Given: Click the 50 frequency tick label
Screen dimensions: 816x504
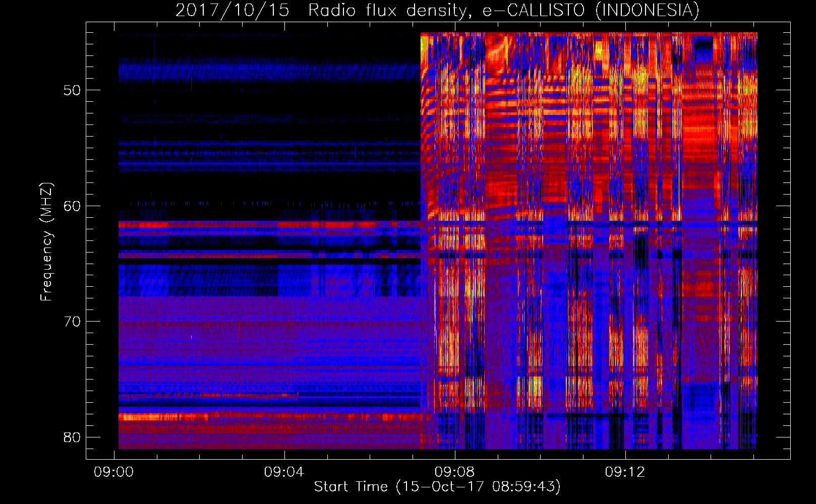Looking at the screenshot, I should [x=72, y=90].
